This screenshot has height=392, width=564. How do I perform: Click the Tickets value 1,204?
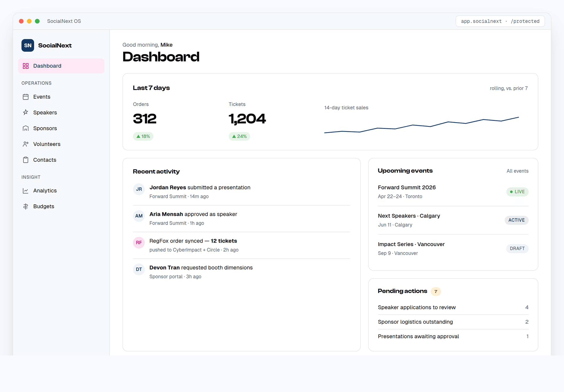pos(247,119)
